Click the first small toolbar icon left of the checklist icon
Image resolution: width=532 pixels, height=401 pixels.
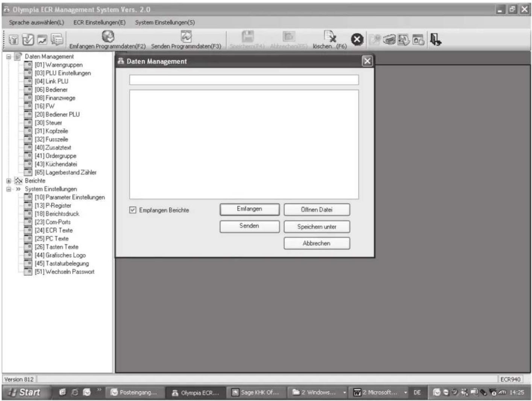(x=14, y=39)
